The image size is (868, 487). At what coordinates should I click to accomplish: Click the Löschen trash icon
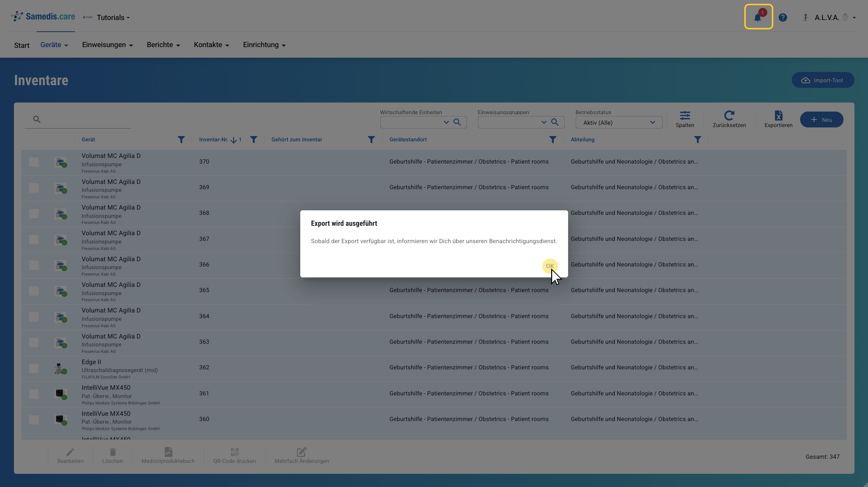click(113, 452)
